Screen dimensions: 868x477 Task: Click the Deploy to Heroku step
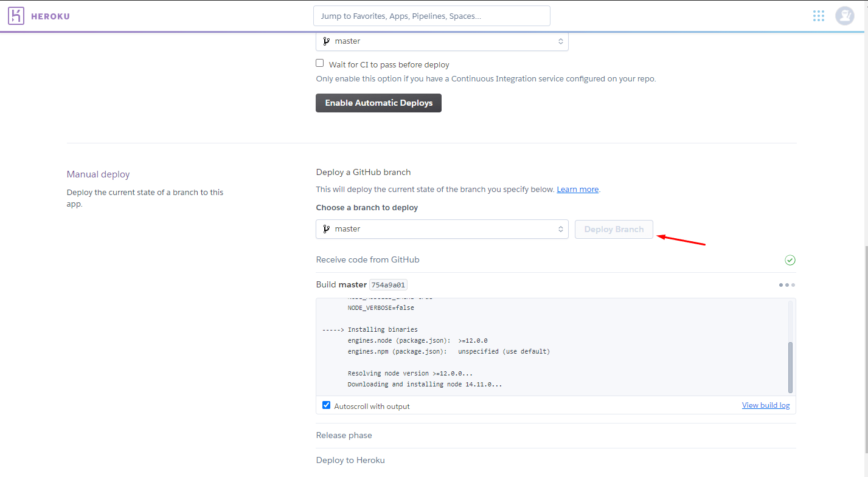(x=350, y=461)
